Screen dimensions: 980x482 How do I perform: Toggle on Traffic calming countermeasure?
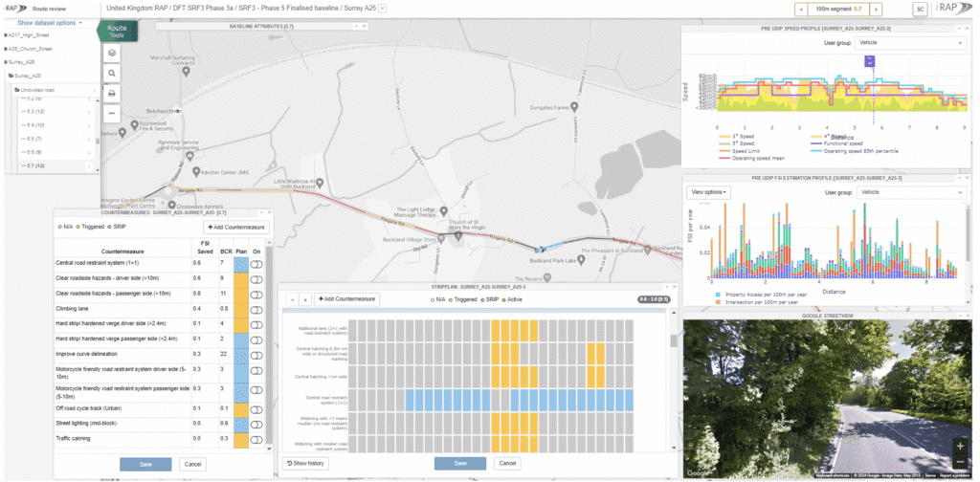click(256, 440)
